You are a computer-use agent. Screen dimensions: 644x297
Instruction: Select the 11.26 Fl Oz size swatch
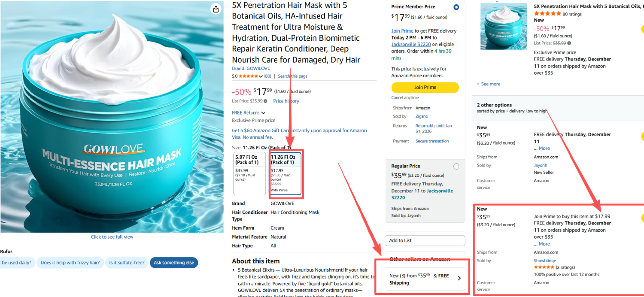pos(286,173)
